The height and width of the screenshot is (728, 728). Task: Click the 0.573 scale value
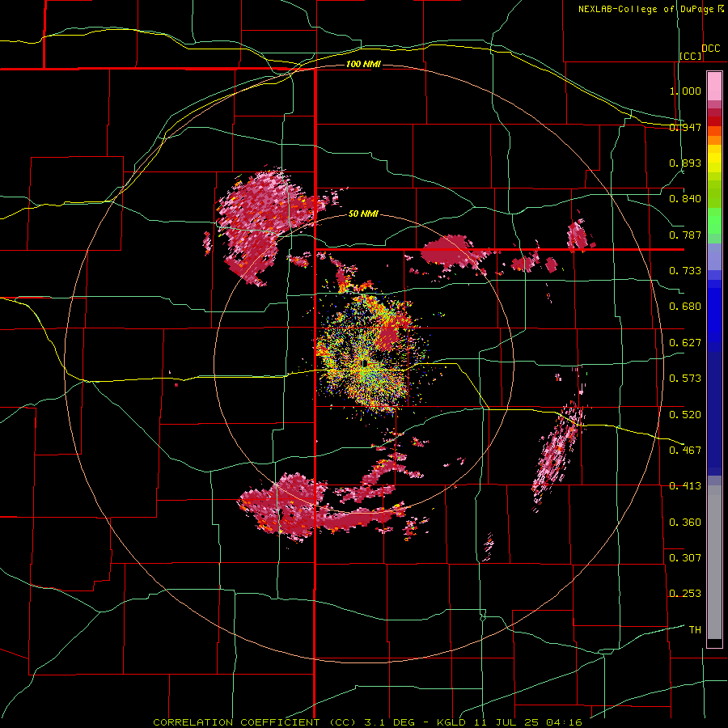click(685, 379)
